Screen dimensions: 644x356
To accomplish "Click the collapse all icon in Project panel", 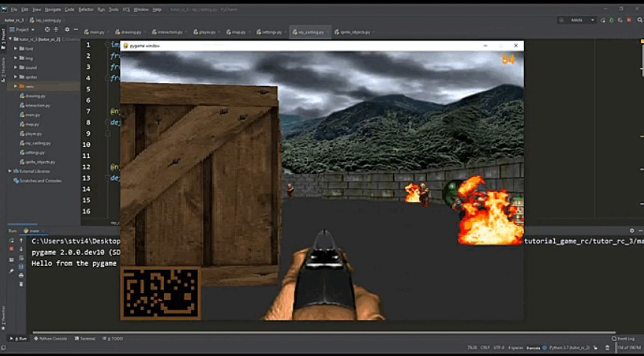I will 56,29.
